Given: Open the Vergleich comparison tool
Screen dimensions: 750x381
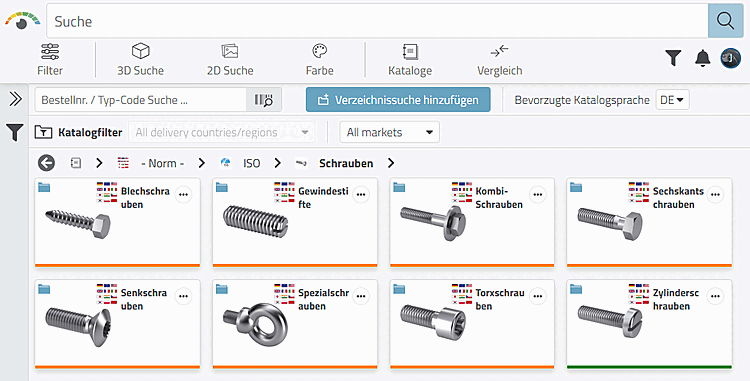Looking at the screenshot, I should click(x=499, y=60).
